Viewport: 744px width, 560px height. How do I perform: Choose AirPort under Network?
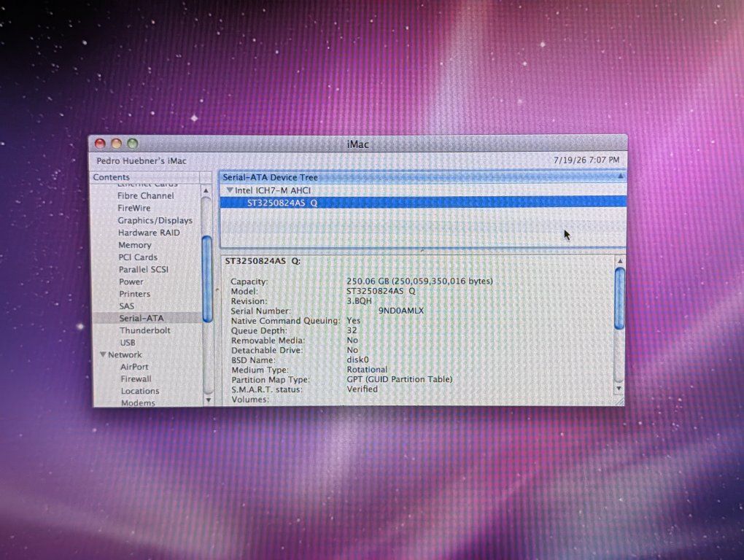[134, 367]
